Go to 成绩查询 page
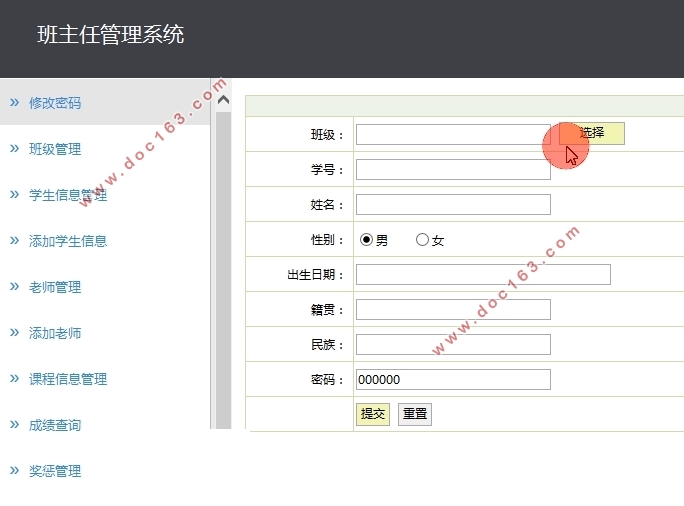684x506 pixels. 55,425
